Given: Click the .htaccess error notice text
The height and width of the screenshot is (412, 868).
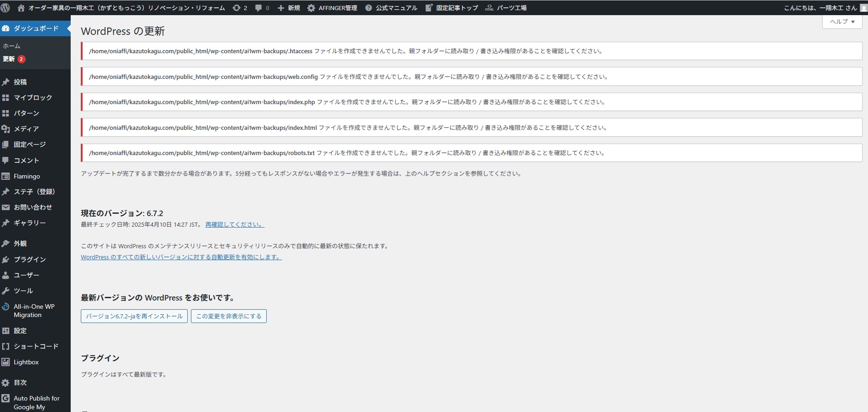Looking at the screenshot, I should point(346,51).
